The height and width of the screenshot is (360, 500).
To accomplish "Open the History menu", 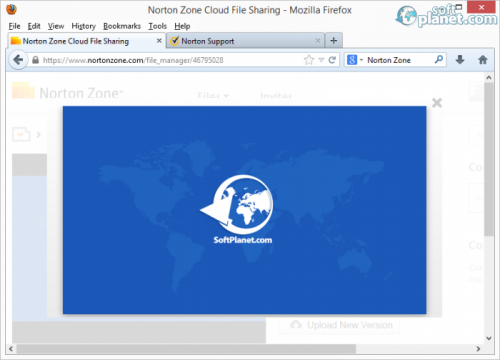I will click(x=84, y=26).
